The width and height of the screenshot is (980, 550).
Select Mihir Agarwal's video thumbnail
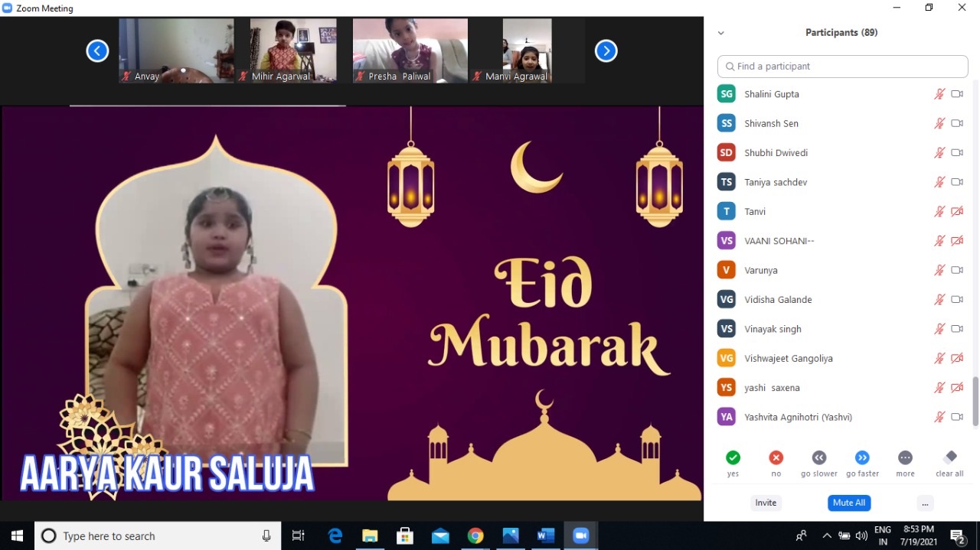[293, 50]
